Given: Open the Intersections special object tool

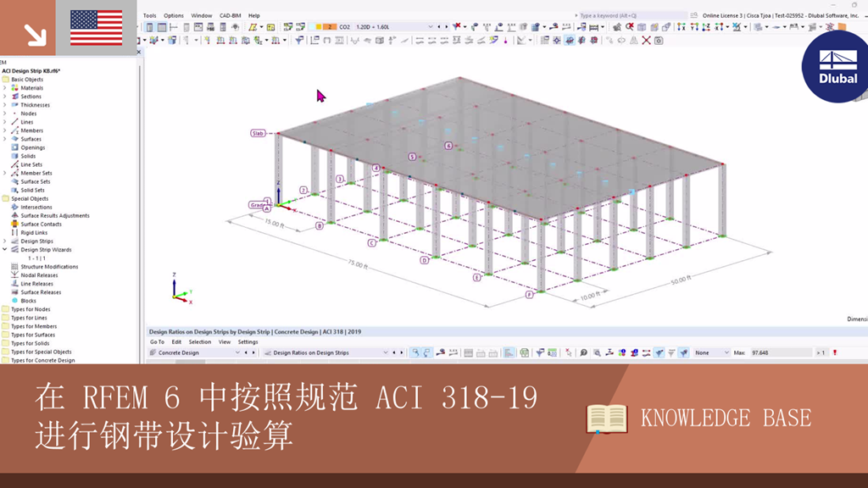Looking at the screenshot, I should tap(14, 207).
